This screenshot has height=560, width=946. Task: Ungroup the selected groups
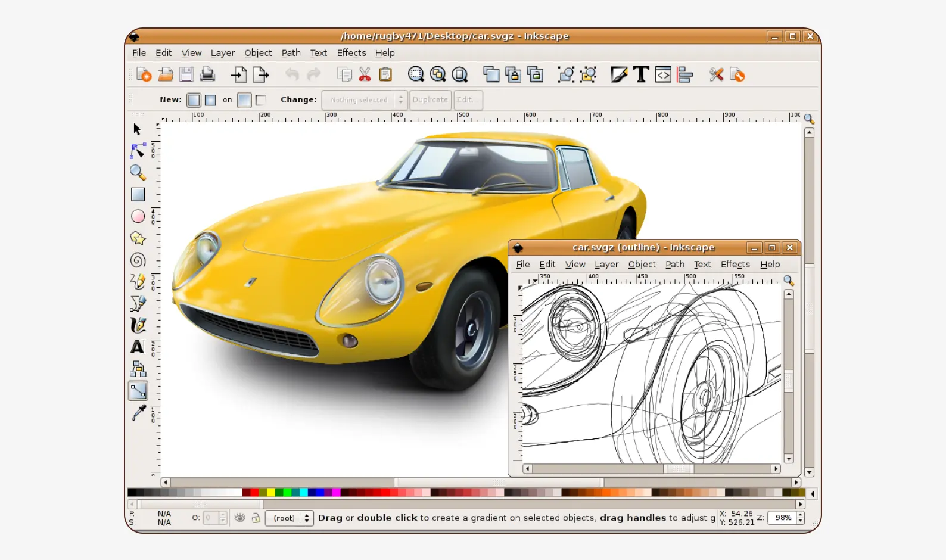coord(588,74)
